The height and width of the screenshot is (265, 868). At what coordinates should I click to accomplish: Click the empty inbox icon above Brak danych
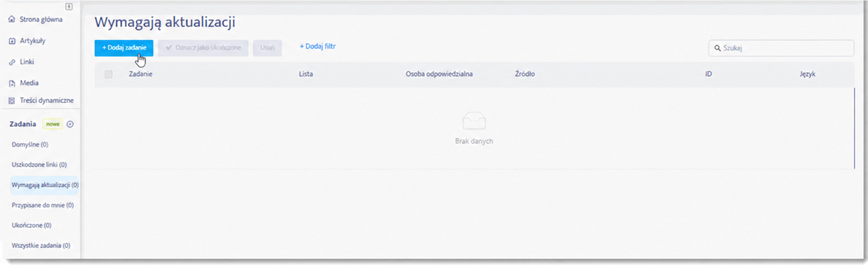(474, 120)
